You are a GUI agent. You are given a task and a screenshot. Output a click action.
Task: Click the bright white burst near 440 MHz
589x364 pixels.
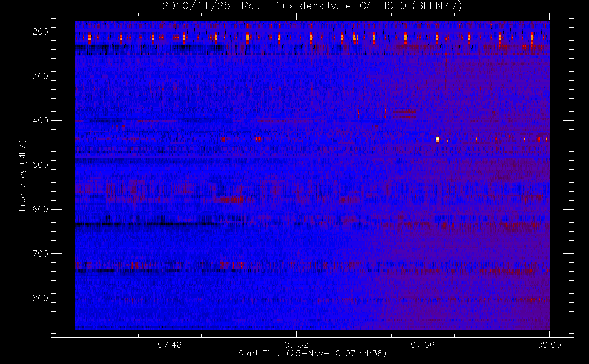437,139
